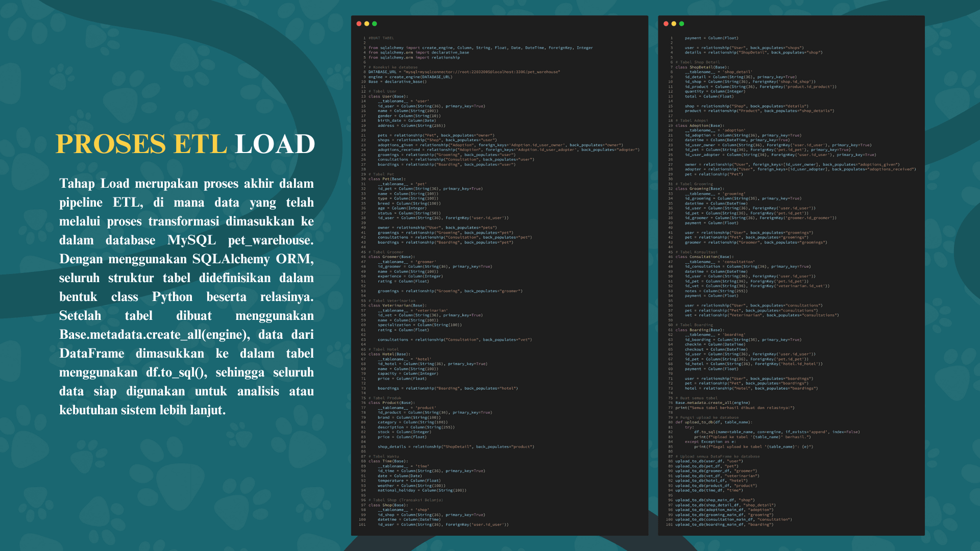The width and height of the screenshot is (980, 551).
Task: Click 'class User(Base):' line in left code
Action: click(388, 96)
